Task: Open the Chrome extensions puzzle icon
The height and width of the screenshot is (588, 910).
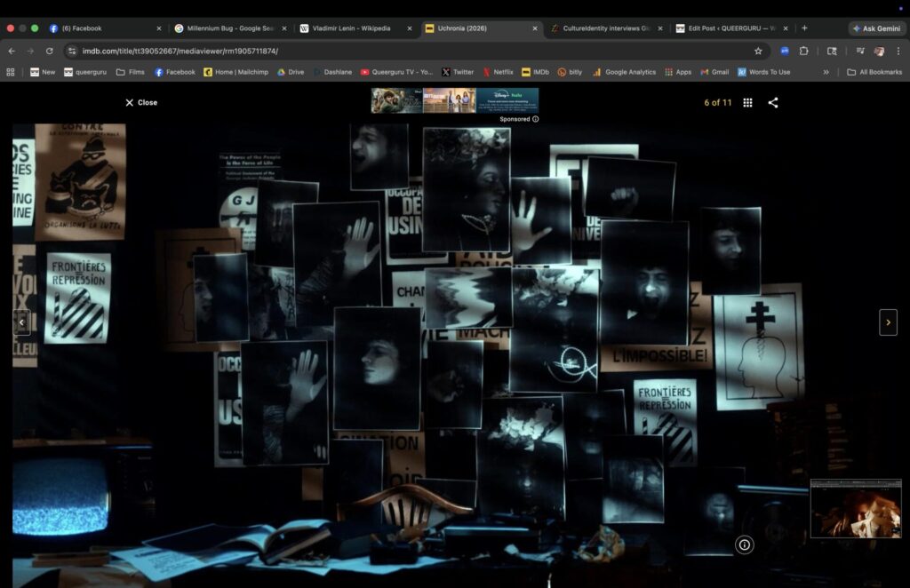Action: tap(804, 52)
